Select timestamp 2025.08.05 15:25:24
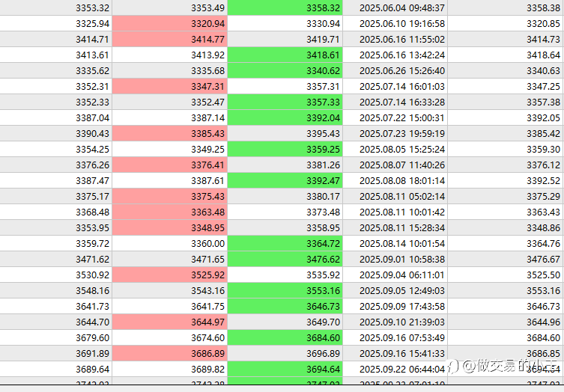The height and width of the screenshot is (392, 564). [x=402, y=149]
